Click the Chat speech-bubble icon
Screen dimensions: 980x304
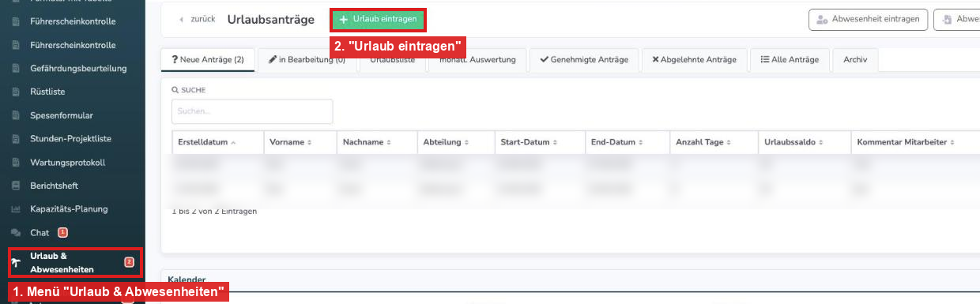point(15,233)
